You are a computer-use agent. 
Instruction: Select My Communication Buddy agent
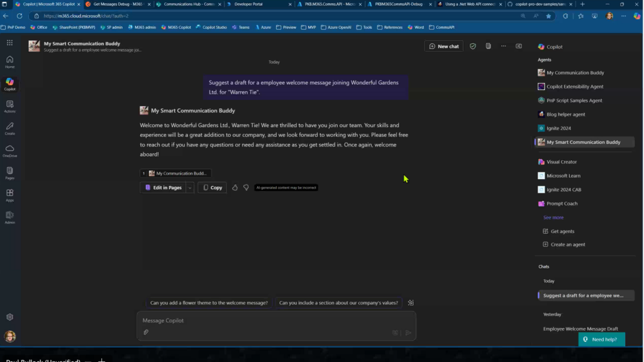(x=575, y=73)
